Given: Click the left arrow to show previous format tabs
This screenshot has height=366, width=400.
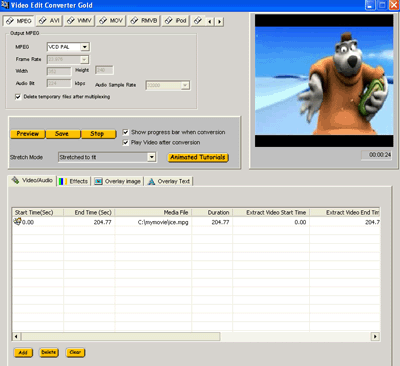Looking at the screenshot, I should click(210, 22).
